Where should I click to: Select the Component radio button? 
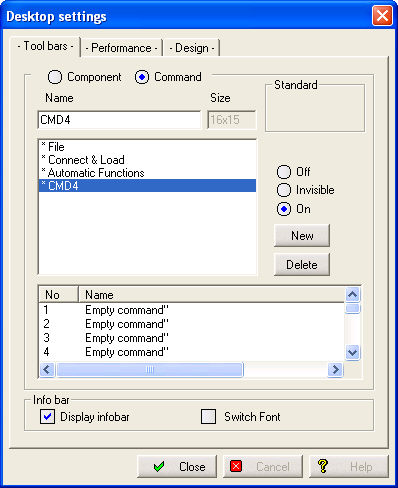pyautogui.click(x=55, y=77)
